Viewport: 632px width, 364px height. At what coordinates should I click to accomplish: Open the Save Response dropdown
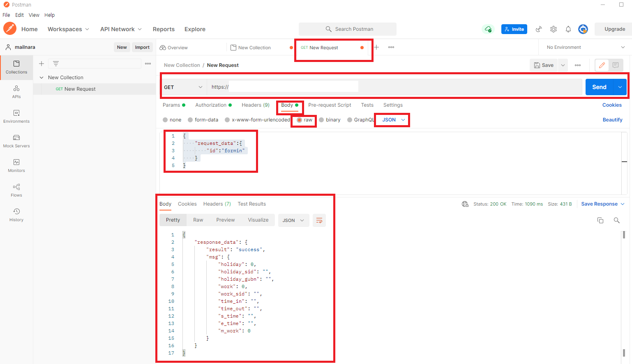click(x=603, y=204)
